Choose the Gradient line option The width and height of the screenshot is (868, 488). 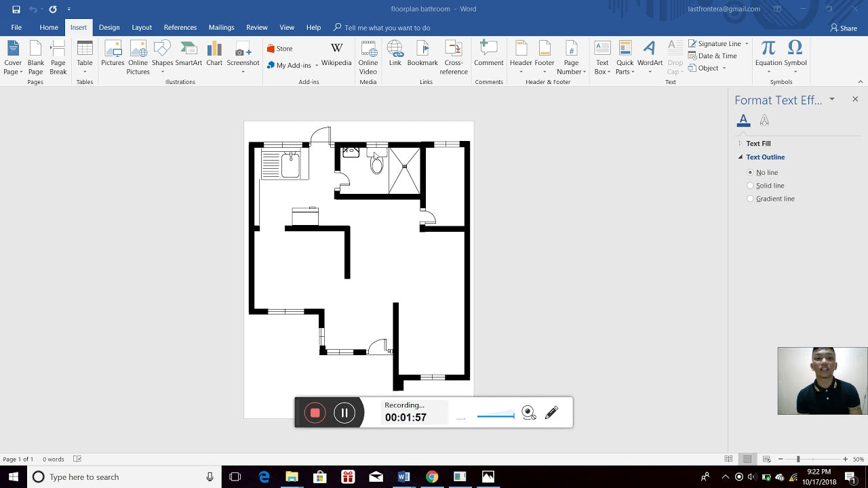(751, 199)
